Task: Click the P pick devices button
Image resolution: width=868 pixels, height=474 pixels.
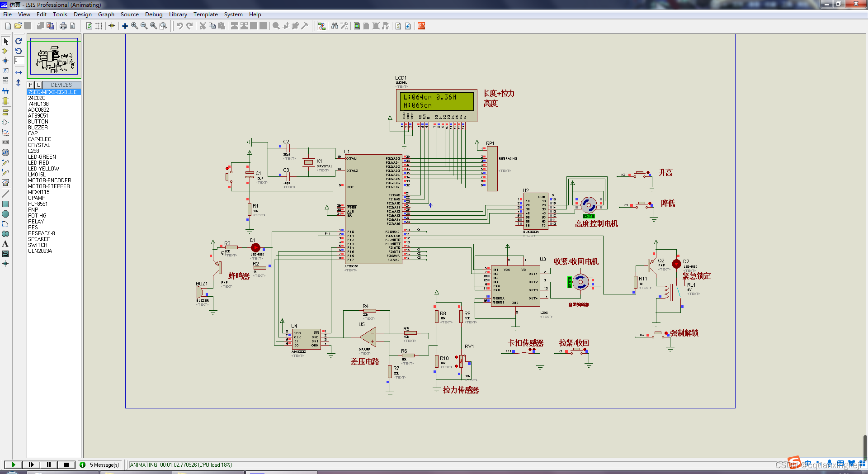Action: click(31, 85)
